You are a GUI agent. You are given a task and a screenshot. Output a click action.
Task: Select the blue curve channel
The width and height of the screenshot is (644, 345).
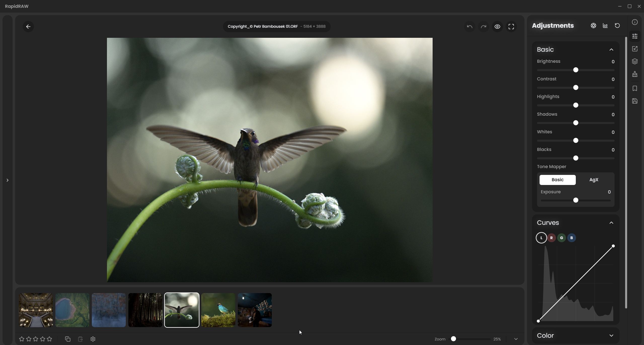point(571,238)
